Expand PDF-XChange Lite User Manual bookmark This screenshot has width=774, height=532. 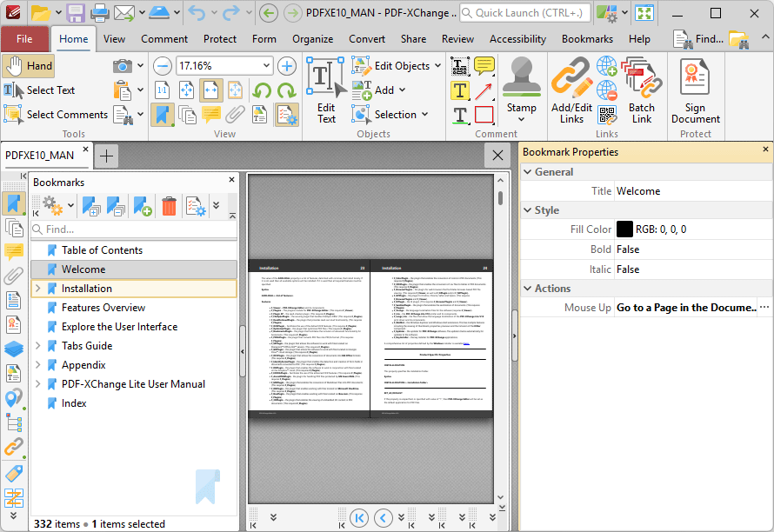38,384
